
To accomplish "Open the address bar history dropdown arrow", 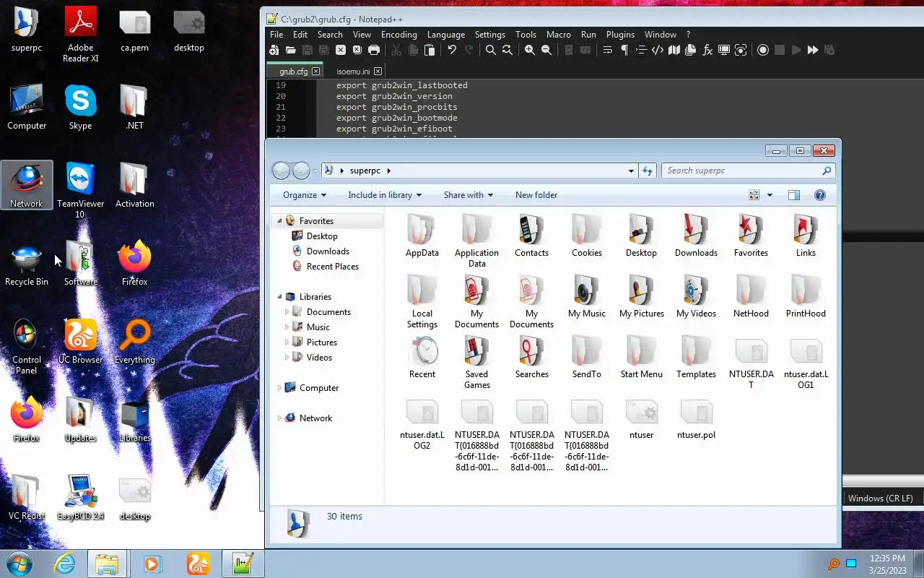I will coord(631,171).
